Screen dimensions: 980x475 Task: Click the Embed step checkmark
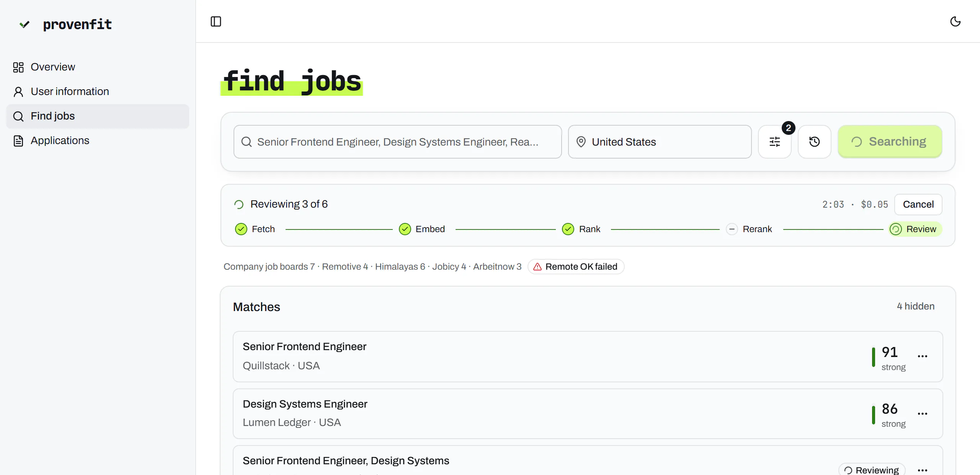point(405,229)
